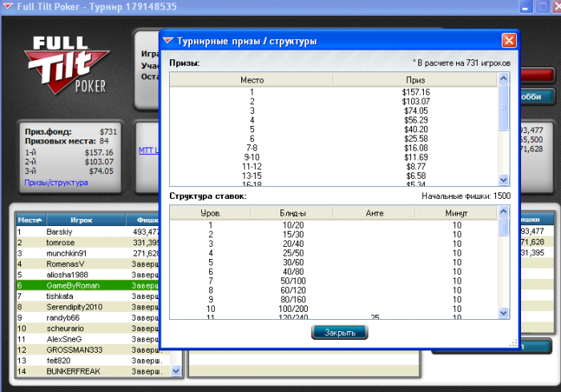Click the 10/20 blinds level row
The image size is (561, 392).
334,225
